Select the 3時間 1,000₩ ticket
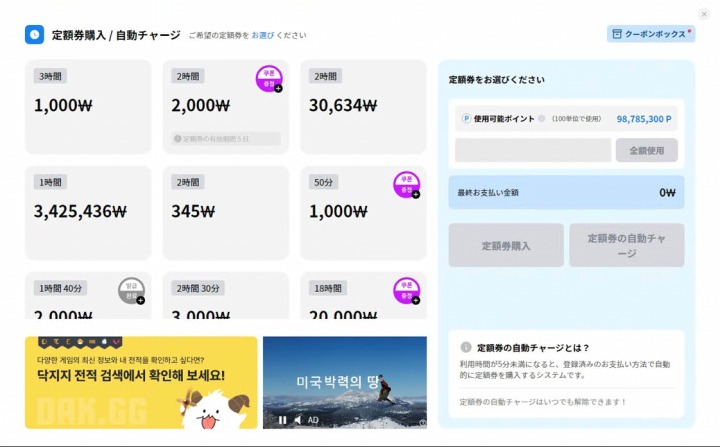Image resolution: width=720 pixels, height=447 pixels. coord(88,106)
